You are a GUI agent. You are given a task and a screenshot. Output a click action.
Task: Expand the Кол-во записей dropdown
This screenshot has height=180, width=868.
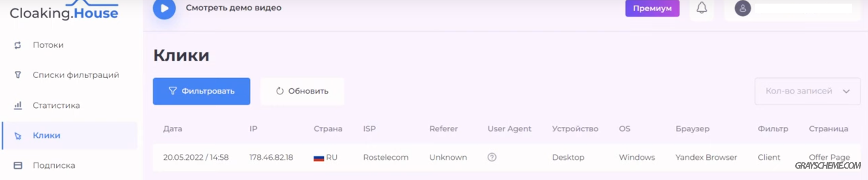coord(807,91)
